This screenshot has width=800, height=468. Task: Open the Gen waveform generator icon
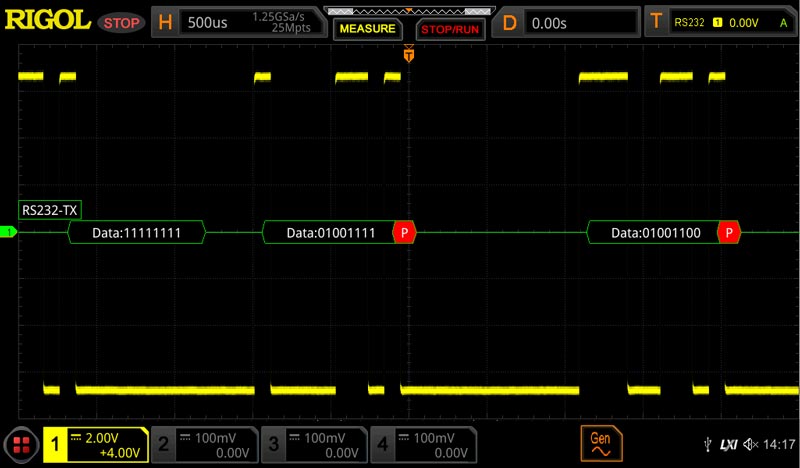click(600, 443)
